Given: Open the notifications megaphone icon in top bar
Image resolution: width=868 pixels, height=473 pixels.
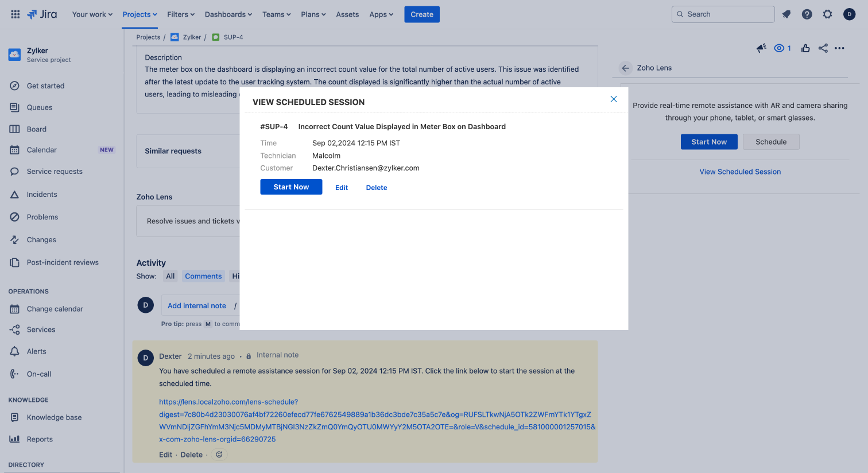Looking at the screenshot, I should tap(786, 14).
